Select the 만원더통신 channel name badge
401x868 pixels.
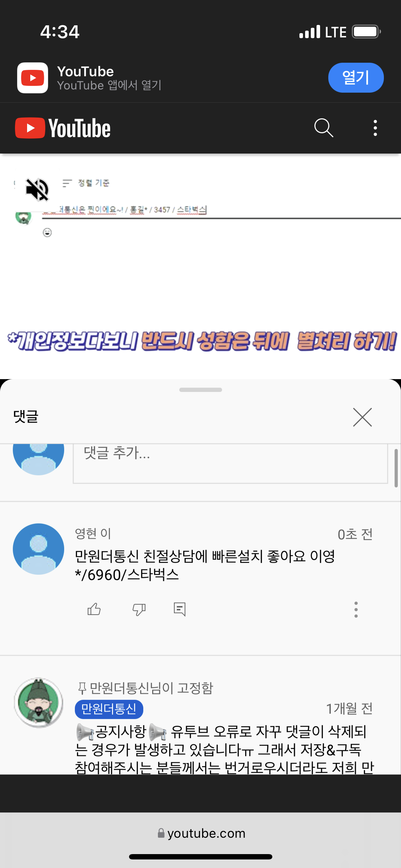[x=109, y=709]
